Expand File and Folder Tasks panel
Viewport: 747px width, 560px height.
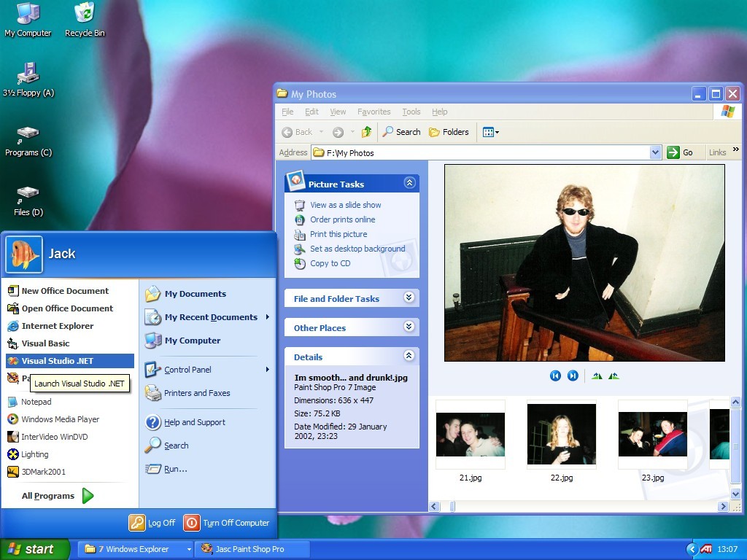pyautogui.click(x=409, y=297)
